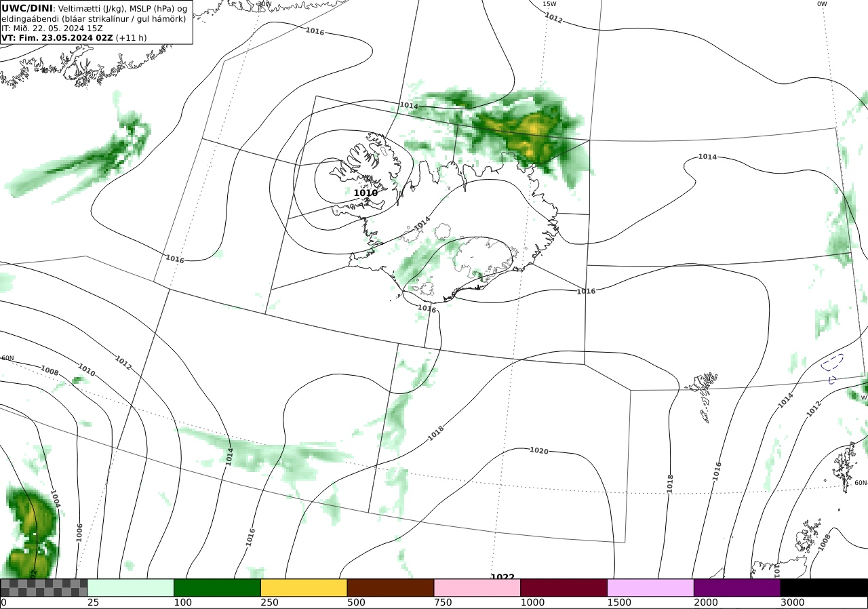Image resolution: width=868 pixels, height=609 pixels.
Task: Click the 0W longitude label
Action: click(x=822, y=4)
